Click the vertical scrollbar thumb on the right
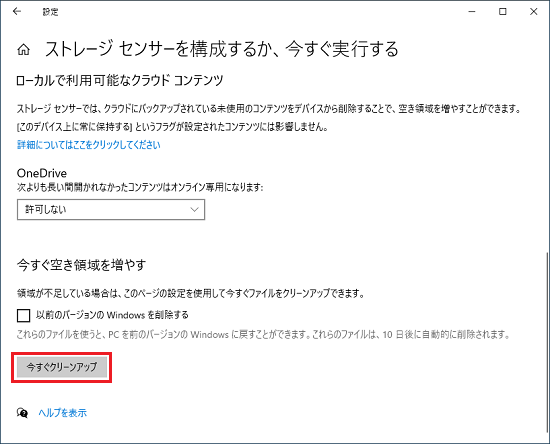550x444 pixels. coord(547,342)
